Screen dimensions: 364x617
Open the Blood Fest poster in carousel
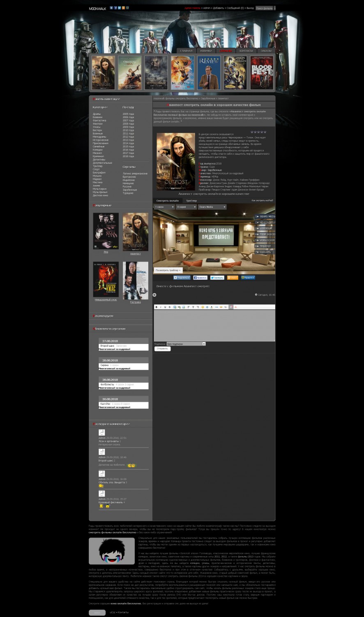coord(262,73)
